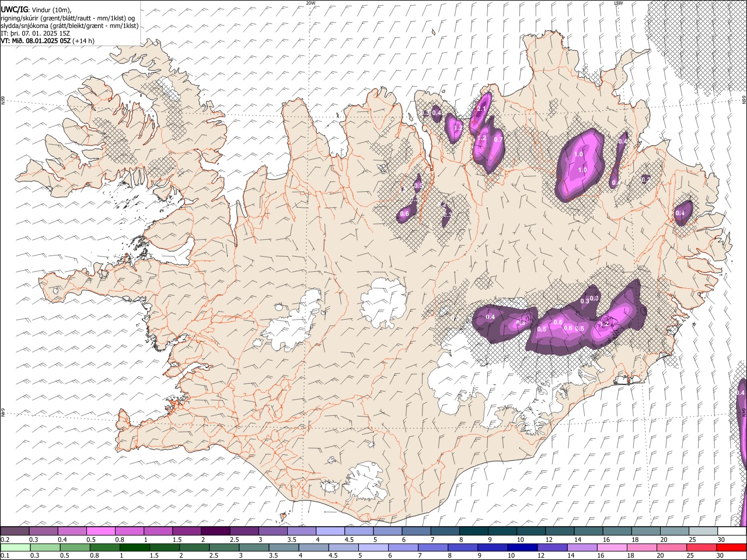Click the 'IT: þri. 07. 01. 2025 15Z' line
The width and height of the screenshot is (747, 560).
click(36, 33)
